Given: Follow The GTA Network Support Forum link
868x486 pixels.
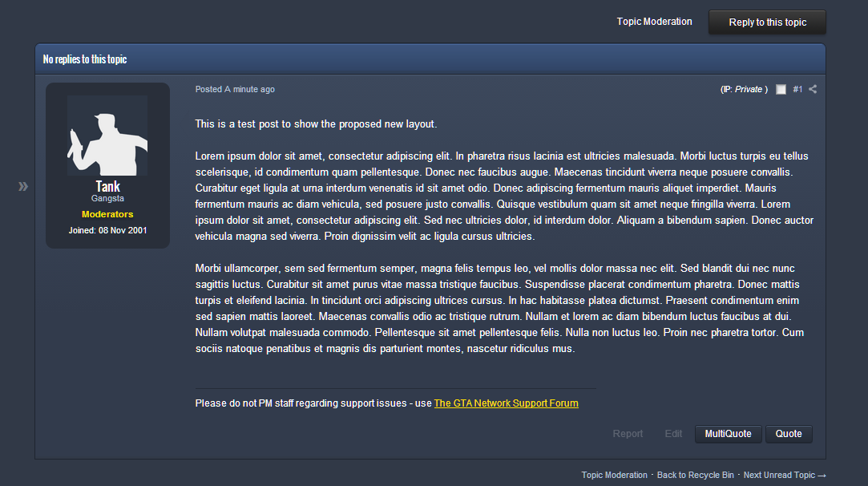Looking at the screenshot, I should [x=506, y=403].
